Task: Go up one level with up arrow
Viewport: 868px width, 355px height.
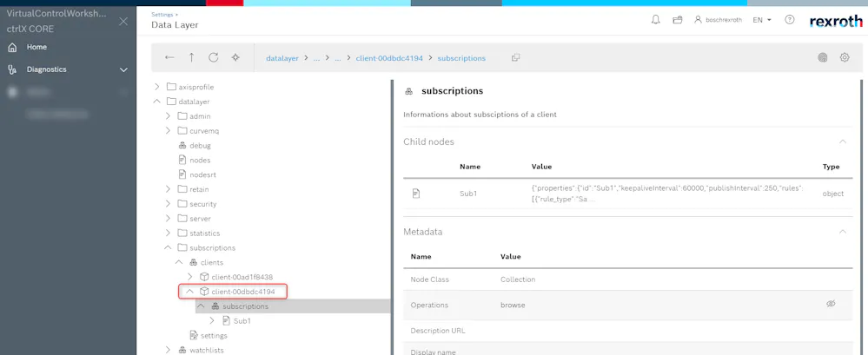Action: [191, 57]
